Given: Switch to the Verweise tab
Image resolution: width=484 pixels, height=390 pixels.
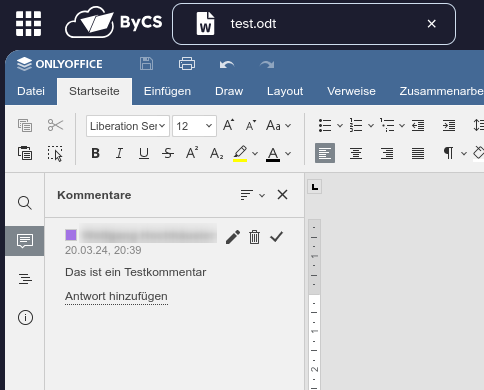Looking at the screenshot, I should [x=351, y=91].
